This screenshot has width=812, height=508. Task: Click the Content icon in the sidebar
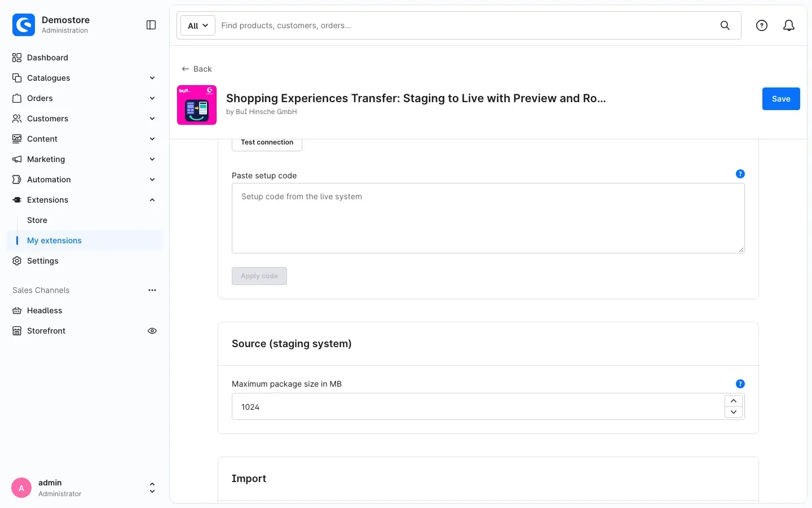pos(17,139)
